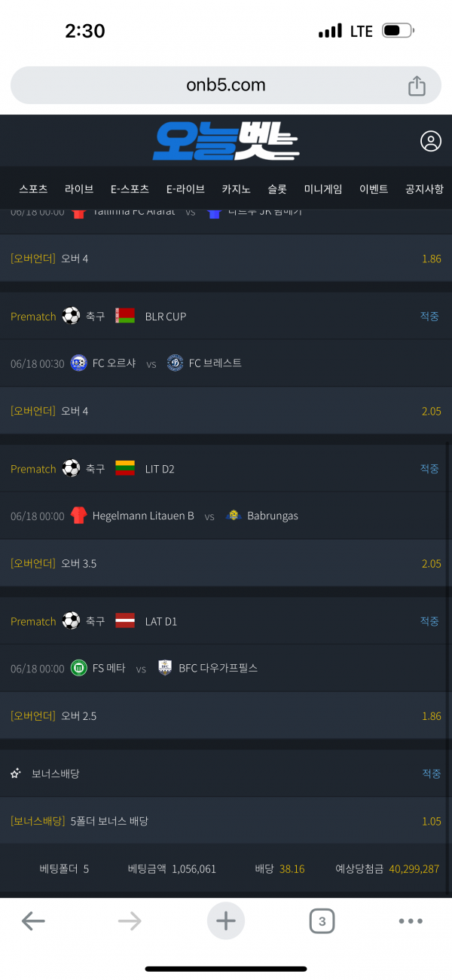Select the 오버 3.5 odds row 2.05
The image size is (452, 980).
pos(226,564)
